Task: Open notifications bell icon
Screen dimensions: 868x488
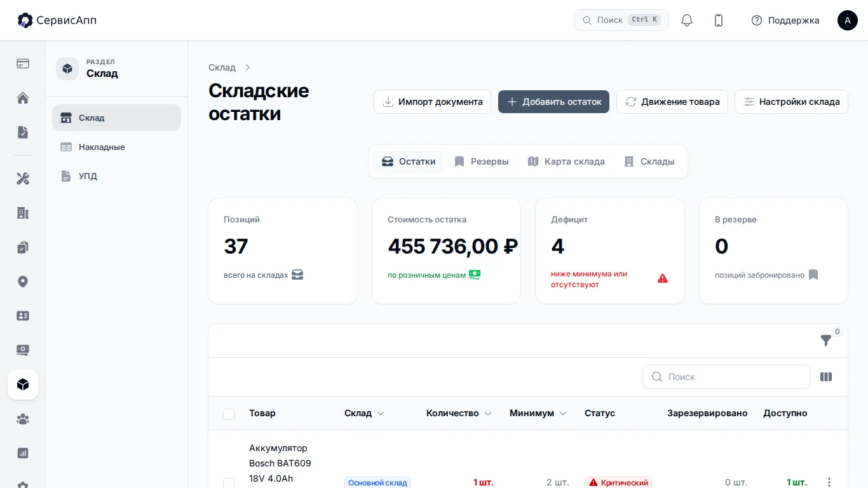Action: (x=687, y=20)
